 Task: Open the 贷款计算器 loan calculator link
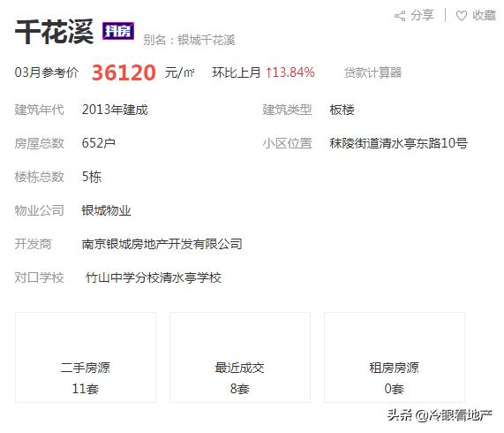coord(372,72)
